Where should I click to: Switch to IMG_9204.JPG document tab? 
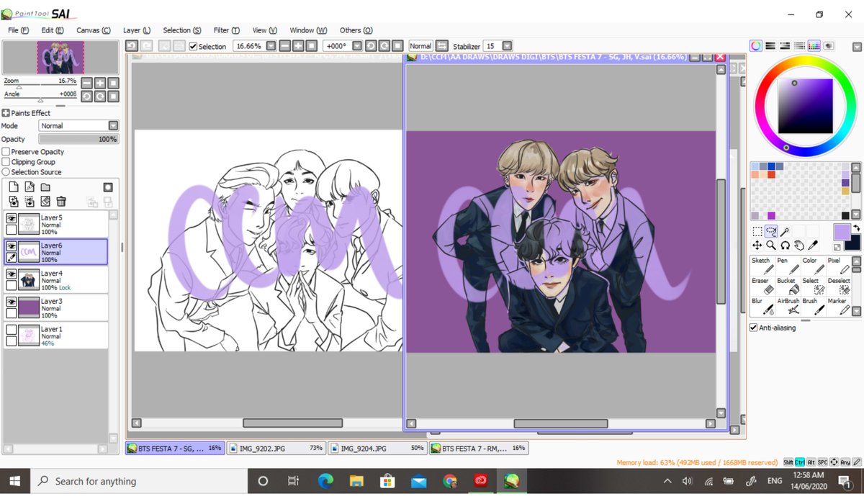377,448
